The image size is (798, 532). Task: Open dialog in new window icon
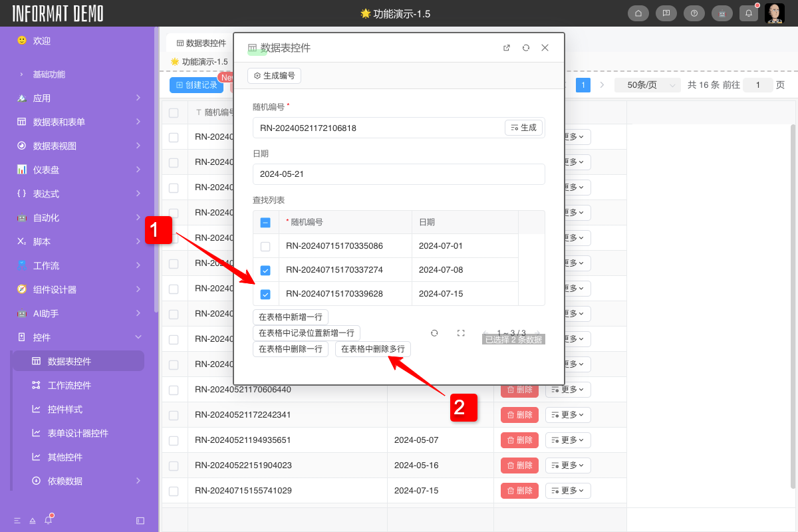tap(507, 48)
